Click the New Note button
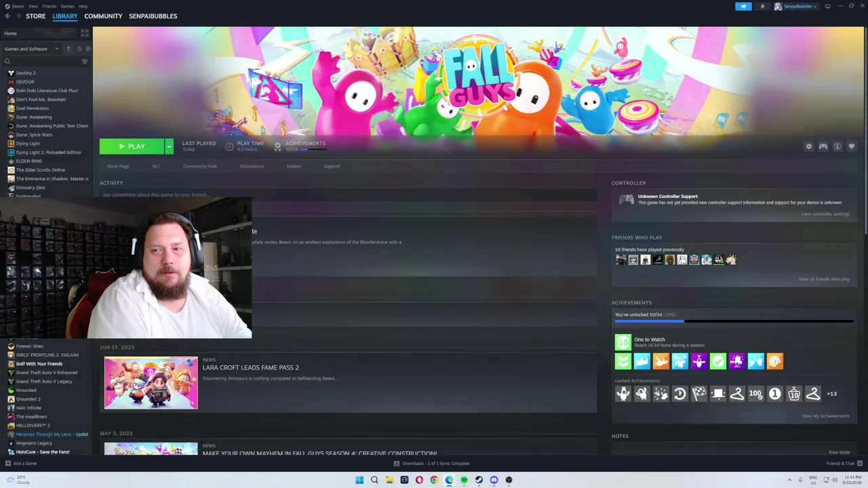Viewport: 868px width, 488px height. point(839,452)
